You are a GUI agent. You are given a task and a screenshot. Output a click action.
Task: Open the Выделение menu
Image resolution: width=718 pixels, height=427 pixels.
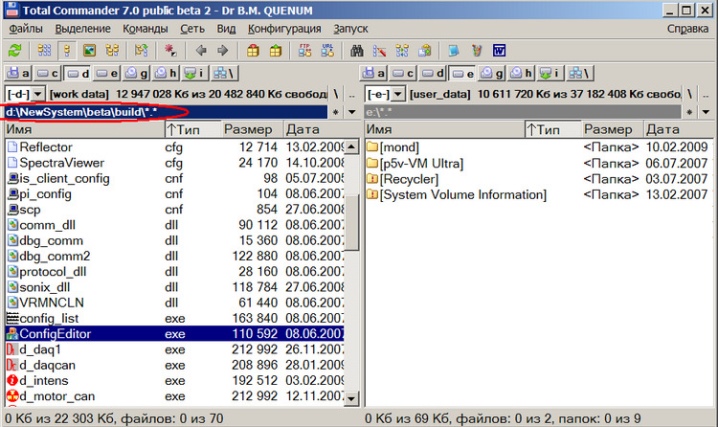point(83,29)
